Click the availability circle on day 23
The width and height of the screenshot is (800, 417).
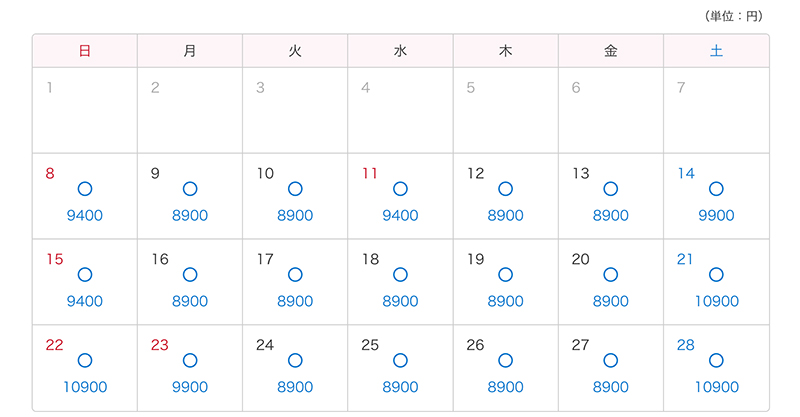pyautogui.click(x=190, y=360)
